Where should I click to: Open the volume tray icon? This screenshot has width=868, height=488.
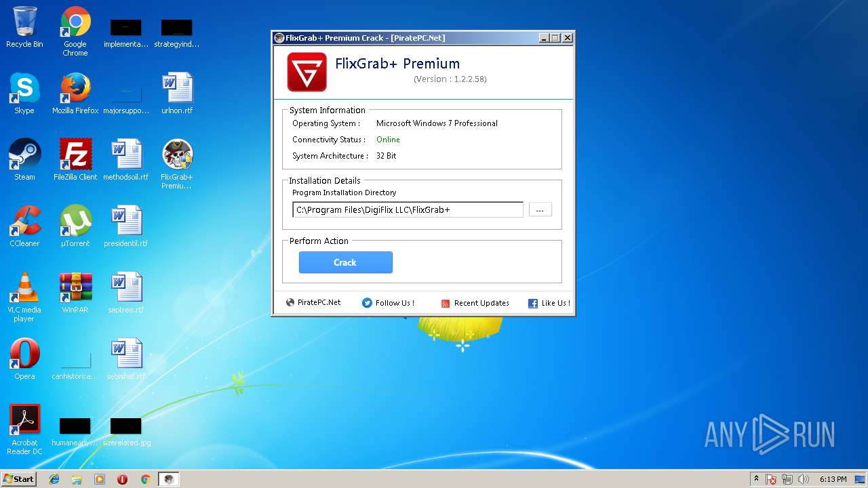pos(804,479)
